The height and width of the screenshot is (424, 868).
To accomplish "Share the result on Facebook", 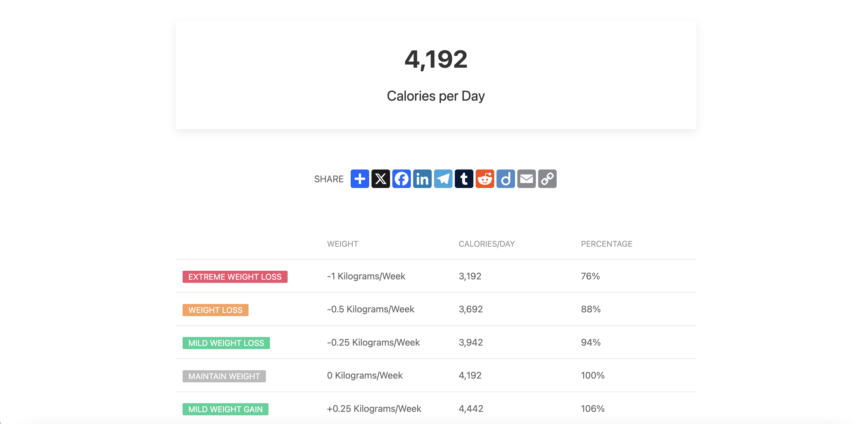I will tap(402, 179).
